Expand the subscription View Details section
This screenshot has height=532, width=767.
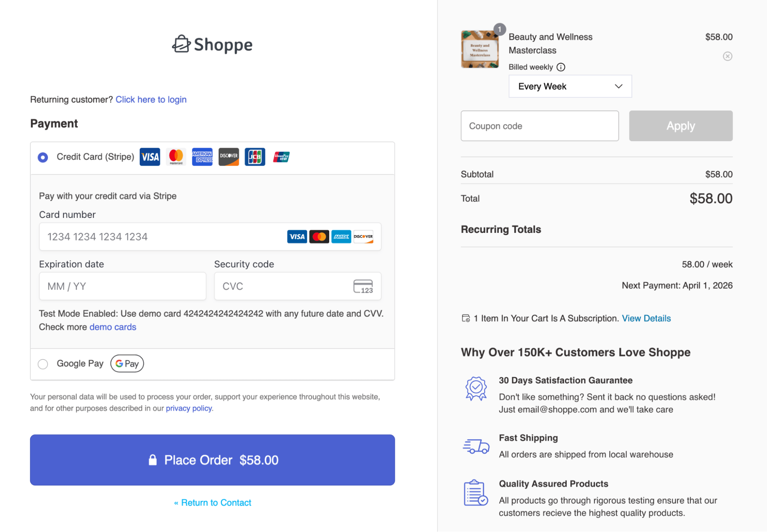tap(647, 318)
